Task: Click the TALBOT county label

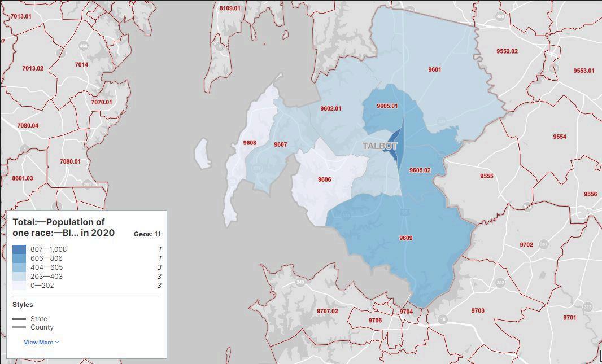Action: (379, 146)
